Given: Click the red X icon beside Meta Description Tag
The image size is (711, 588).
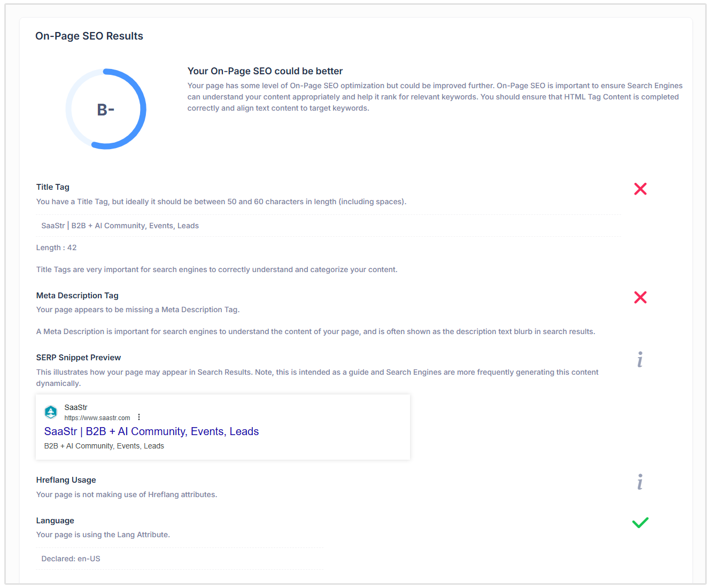Looking at the screenshot, I should [x=640, y=297].
